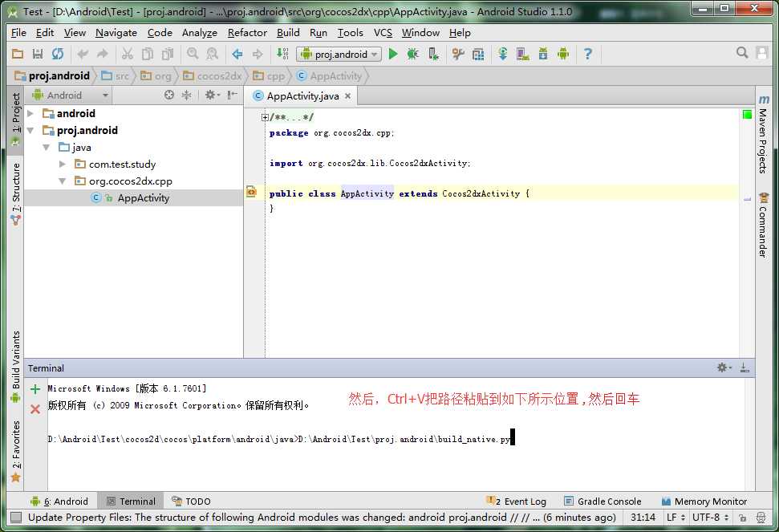Open the Memory Monitor panel

pyautogui.click(x=704, y=502)
